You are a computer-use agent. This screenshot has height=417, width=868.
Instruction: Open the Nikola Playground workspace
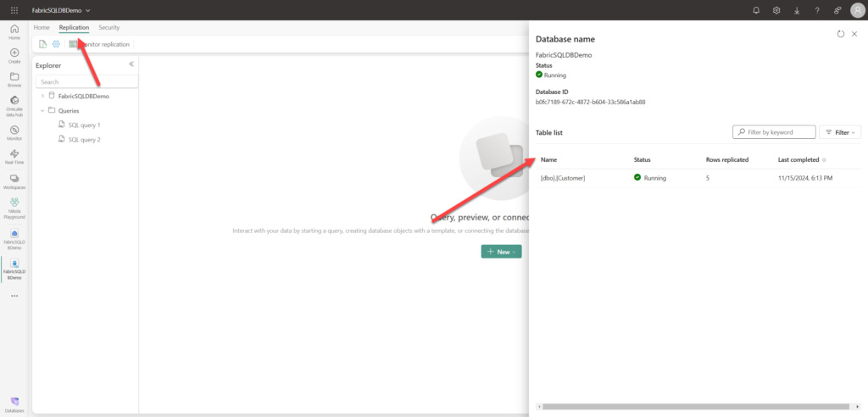[x=14, y=208]
